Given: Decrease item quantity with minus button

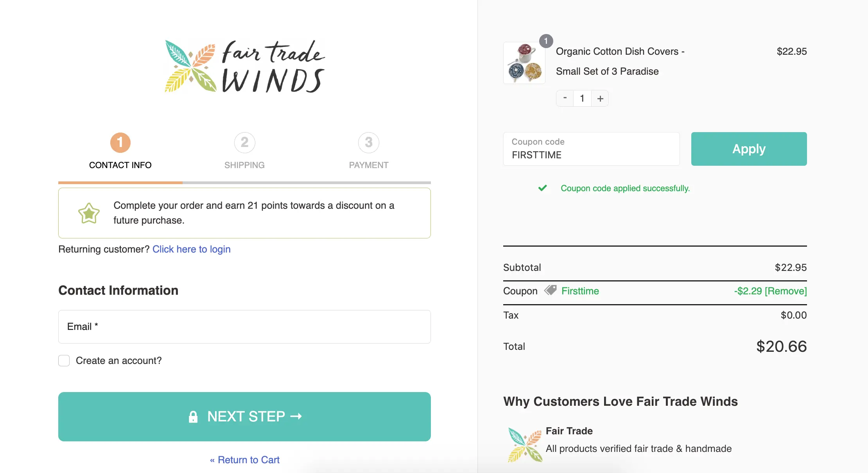Looking at the screenshot, I should pos(565,98).
